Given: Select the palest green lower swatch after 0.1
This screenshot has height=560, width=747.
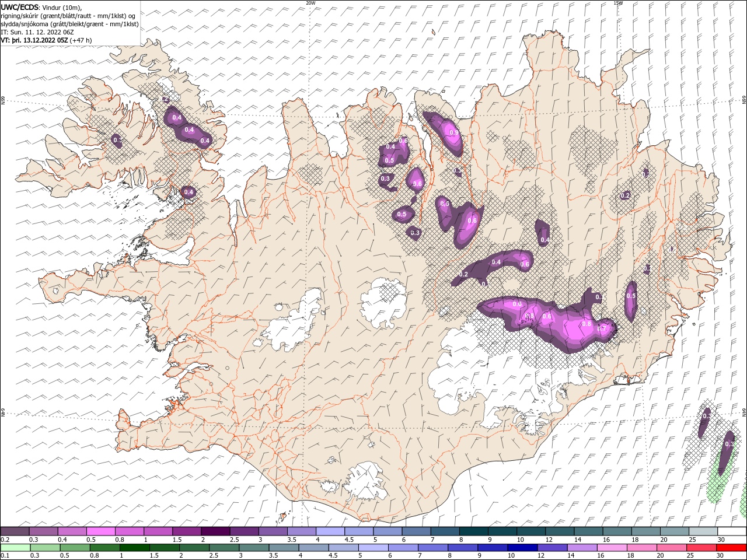Looking at the screenshot, I should click(x=15, y=548).
